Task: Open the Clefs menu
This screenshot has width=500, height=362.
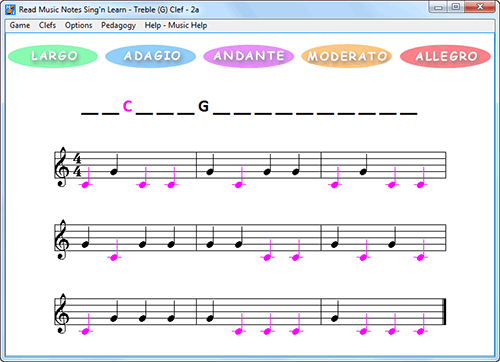Action: (x=47, y=25)
